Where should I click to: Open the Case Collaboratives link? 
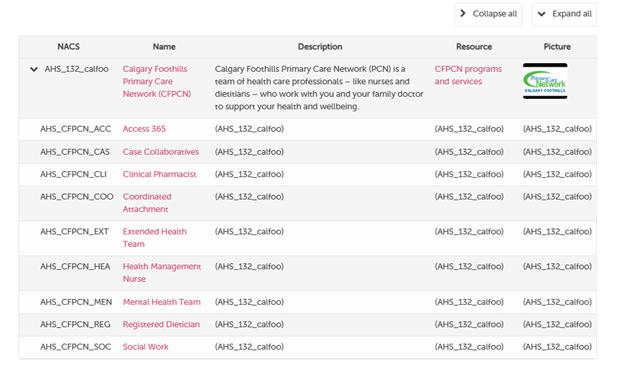tap(161, 152)
